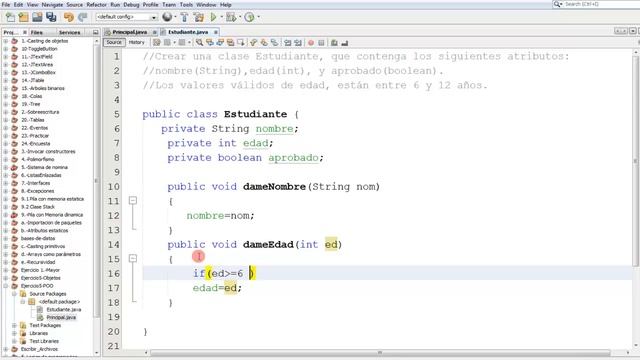Select the 15.-Arboles binarios project

point(42,88)
